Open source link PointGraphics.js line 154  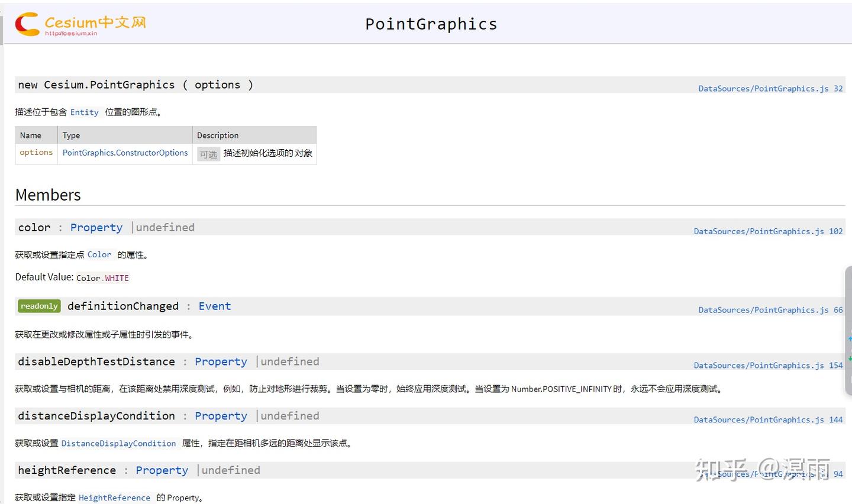point(768,366)
